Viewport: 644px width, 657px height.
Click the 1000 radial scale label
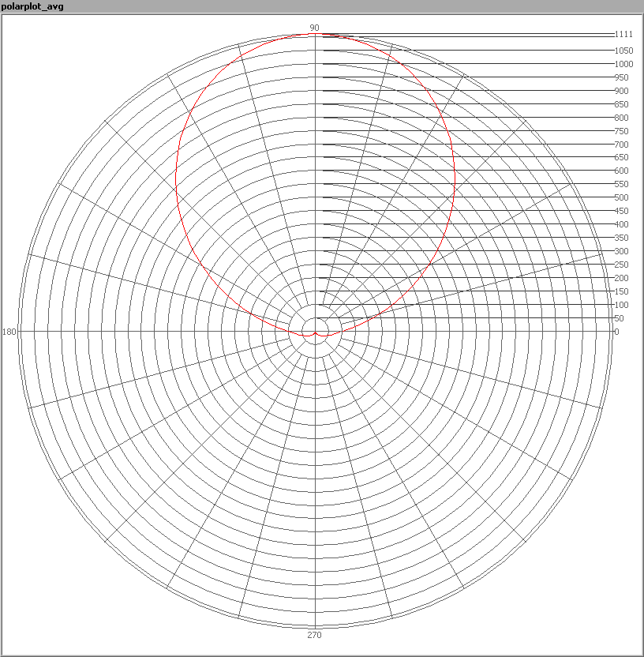[x=623, y=64]
